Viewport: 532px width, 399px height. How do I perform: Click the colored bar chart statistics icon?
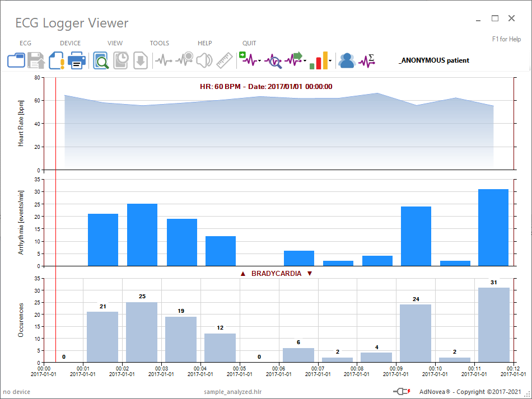click(319, 60)
